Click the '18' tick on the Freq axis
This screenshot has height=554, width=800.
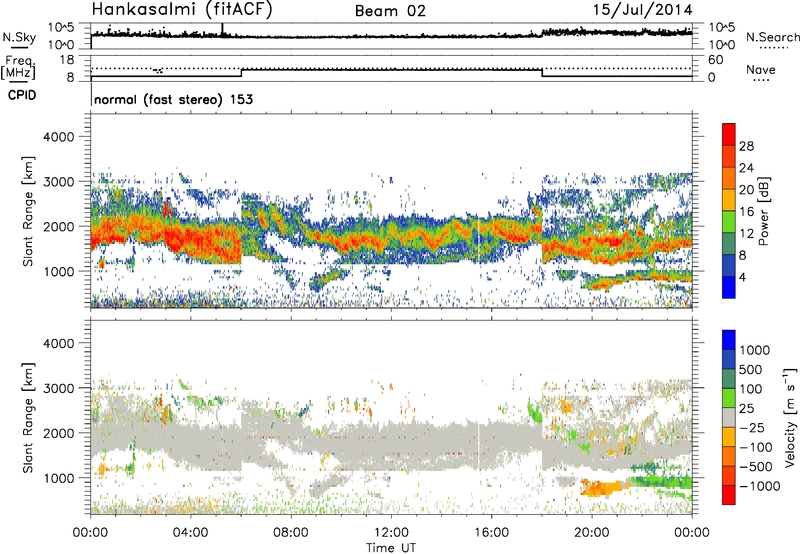pos(67,60)
